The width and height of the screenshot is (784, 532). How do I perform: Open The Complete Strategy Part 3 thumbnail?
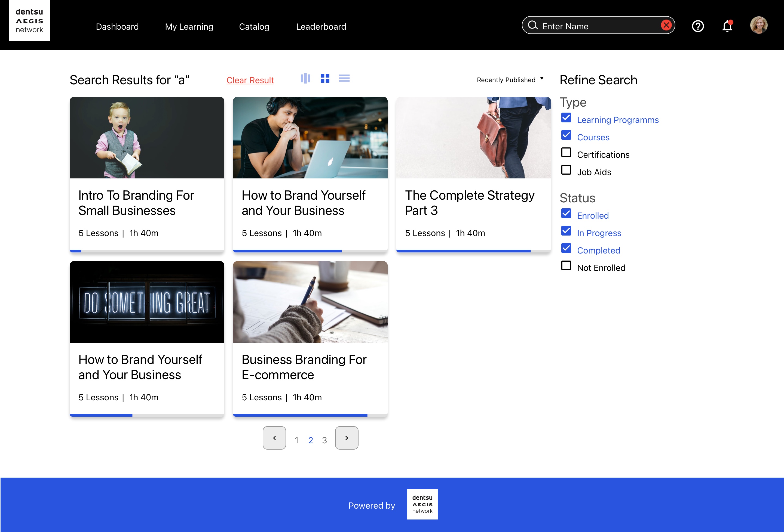pos(473,138)
